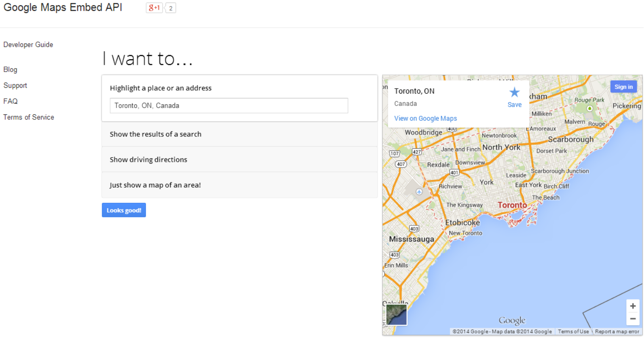
Task: Click the +1 count bubble
Action: pyautogui.click(x=170, y=8)
